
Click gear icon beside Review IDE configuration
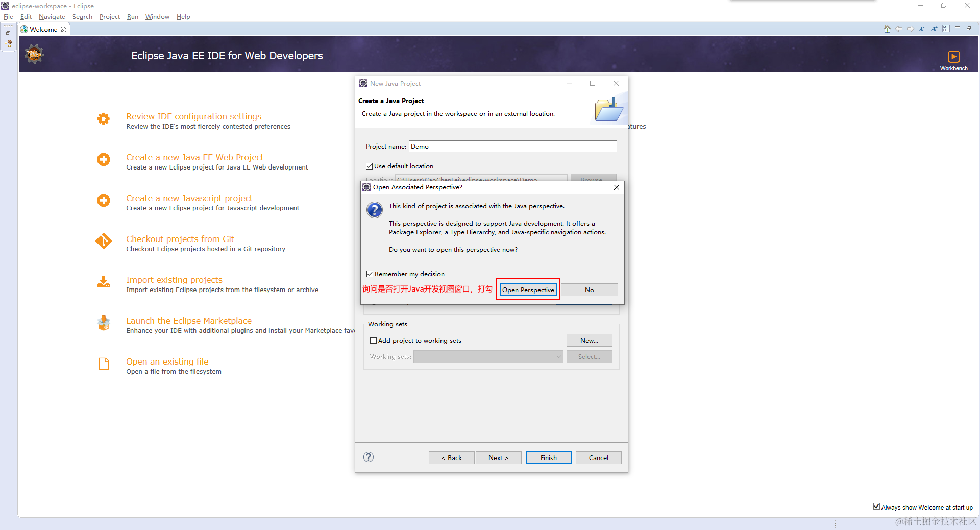coord(104,118)
